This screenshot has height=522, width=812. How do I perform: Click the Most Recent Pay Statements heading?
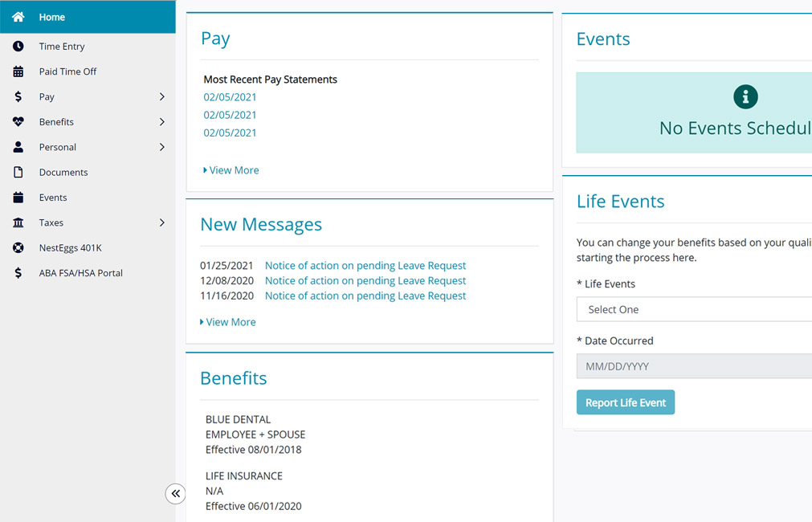click(x=271, y=80)
